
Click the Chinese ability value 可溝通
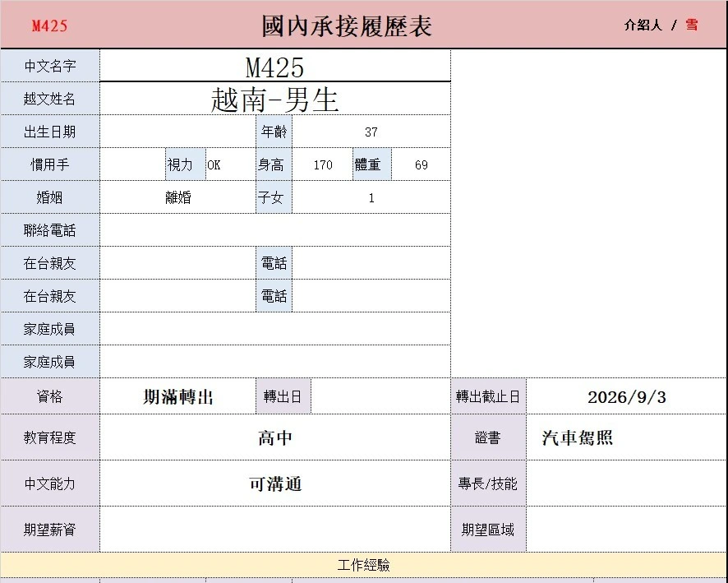pos(275,484)
